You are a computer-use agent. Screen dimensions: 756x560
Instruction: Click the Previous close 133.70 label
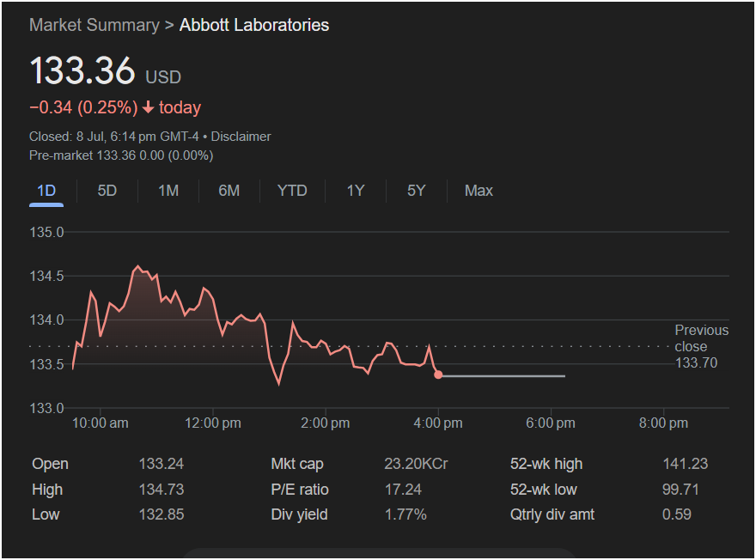point(702,346)
